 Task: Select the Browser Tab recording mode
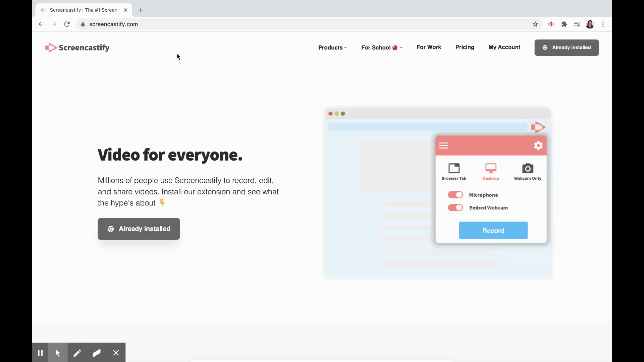coord(454,171)
